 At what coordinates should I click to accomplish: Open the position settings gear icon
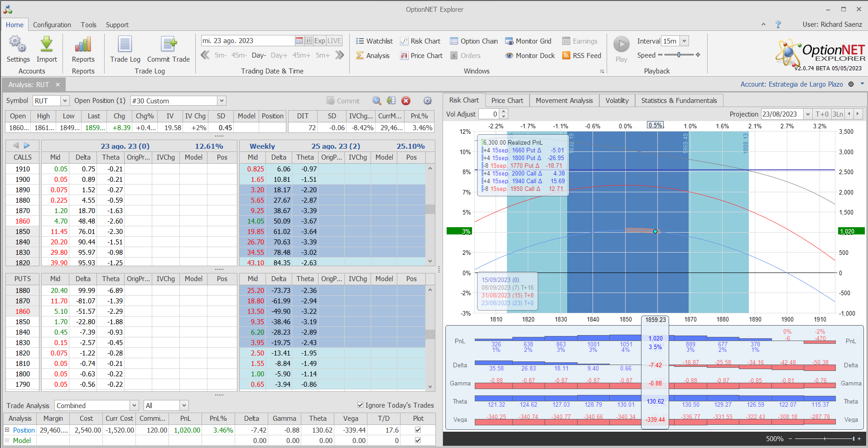(x=427, y=101)
